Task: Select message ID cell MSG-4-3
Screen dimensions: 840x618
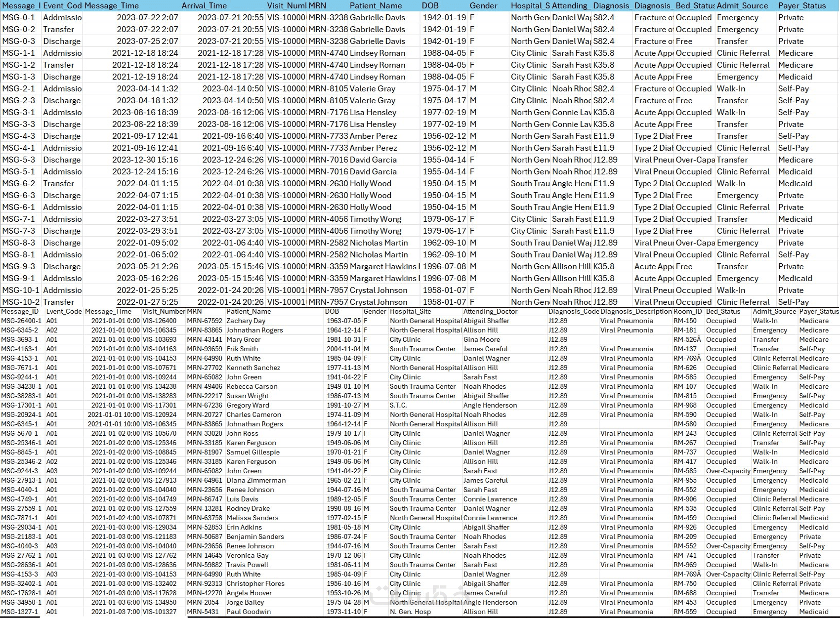Action: click(x=18, y=136)
